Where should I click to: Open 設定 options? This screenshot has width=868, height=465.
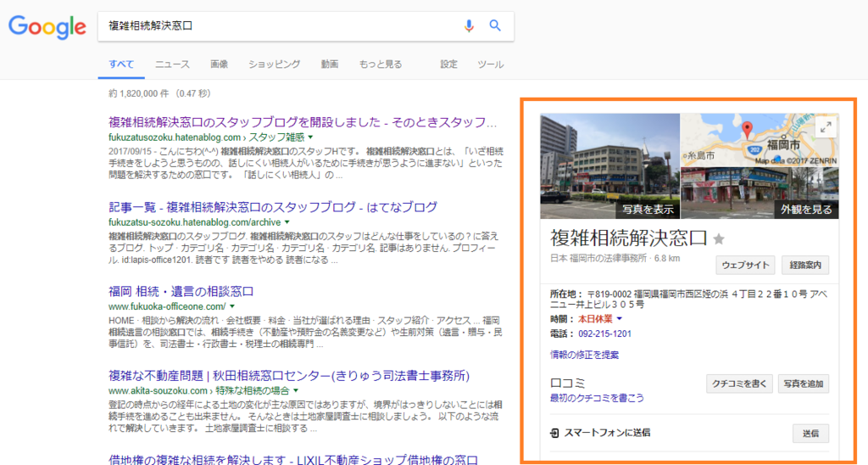tap(449, 64)
